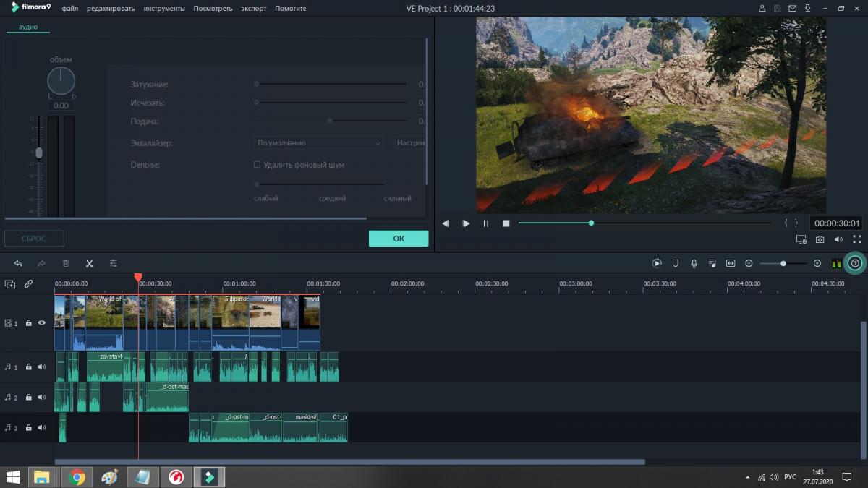Enable the 'Удалить фоновый шум' checkbox

[x=257, y=165]
